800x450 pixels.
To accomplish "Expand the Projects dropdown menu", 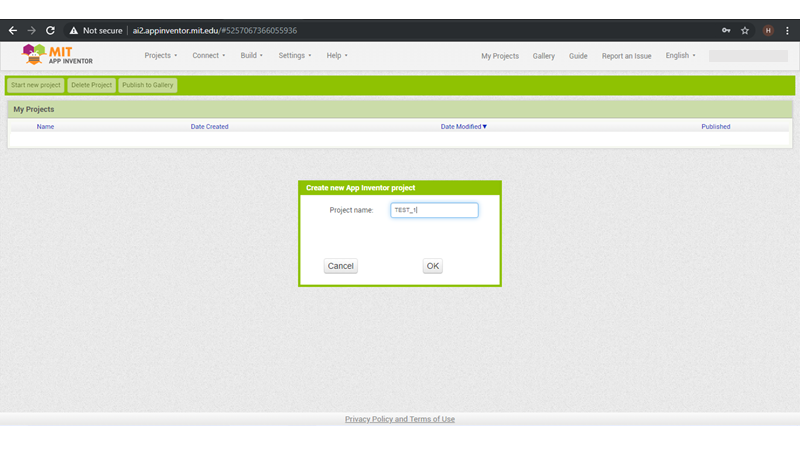I will point(160,56).
